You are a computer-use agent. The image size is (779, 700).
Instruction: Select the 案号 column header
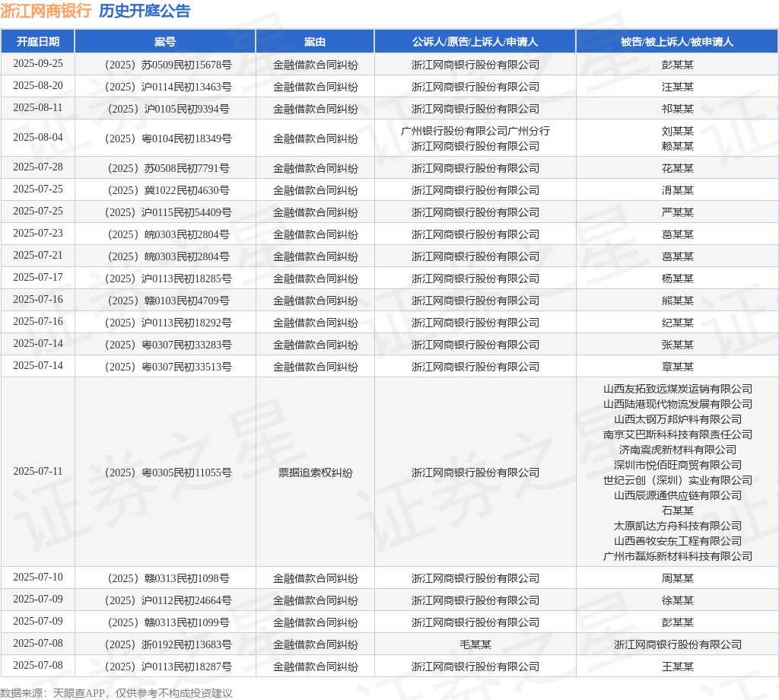165,42
